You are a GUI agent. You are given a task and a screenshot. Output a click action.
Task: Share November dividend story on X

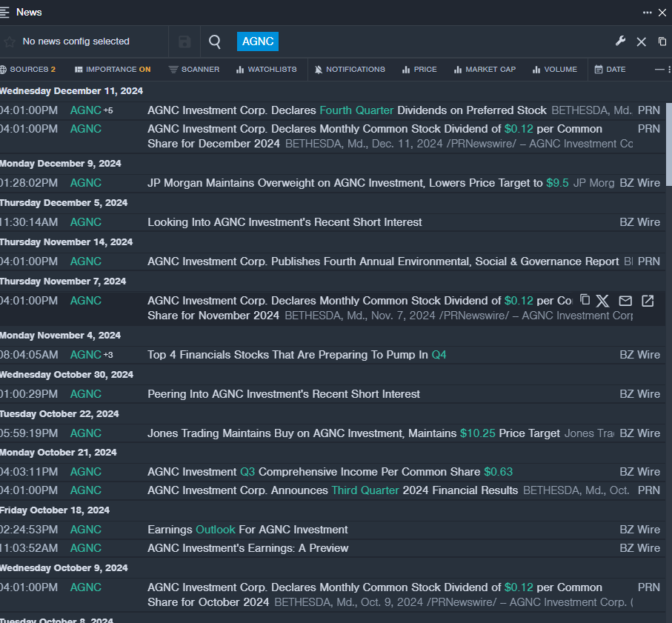tap(602, 301)
